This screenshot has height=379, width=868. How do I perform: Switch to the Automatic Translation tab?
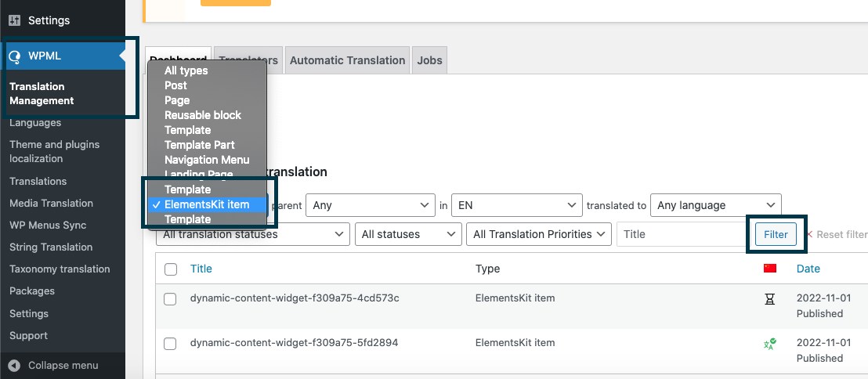click(347, 60)
